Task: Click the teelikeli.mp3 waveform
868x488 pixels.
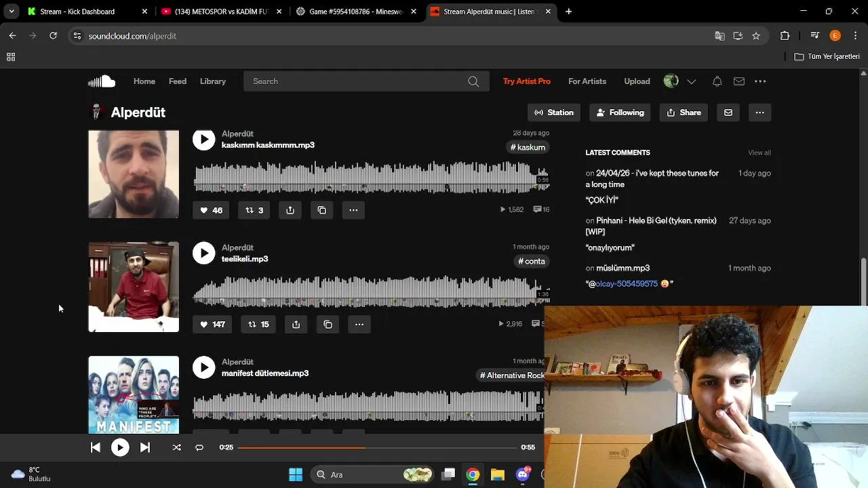Action: [x=371, y=291]
